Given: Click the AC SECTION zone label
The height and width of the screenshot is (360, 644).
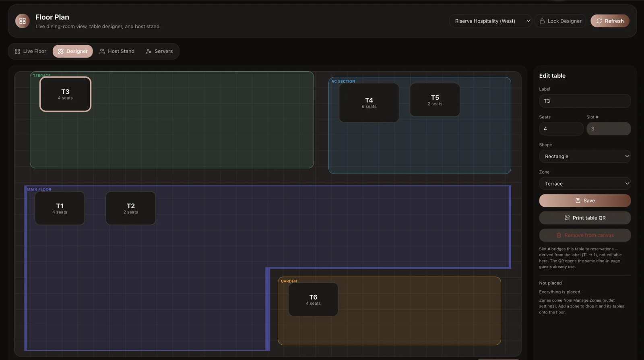Looking at the screenshot, I should [343, 81].
